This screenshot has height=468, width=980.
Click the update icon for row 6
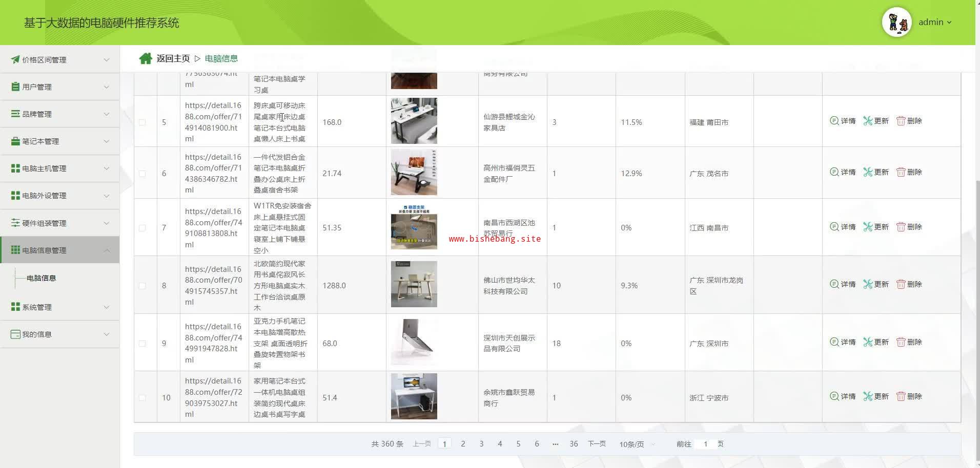point(867,172)
